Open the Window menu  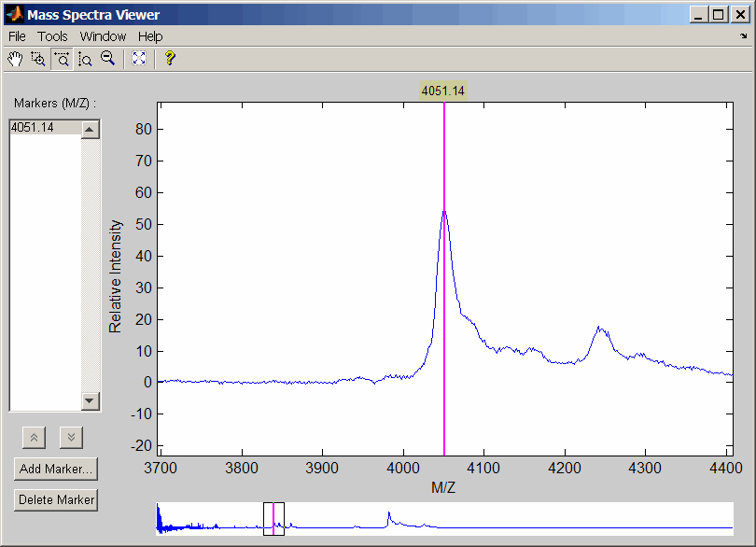click(x=103, y=36)
